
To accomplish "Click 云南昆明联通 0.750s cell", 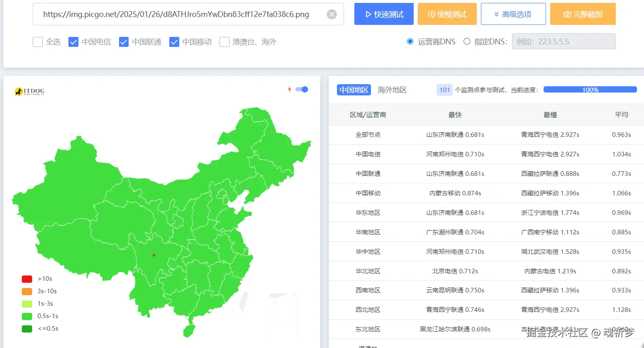I will (x=455, y=290).
